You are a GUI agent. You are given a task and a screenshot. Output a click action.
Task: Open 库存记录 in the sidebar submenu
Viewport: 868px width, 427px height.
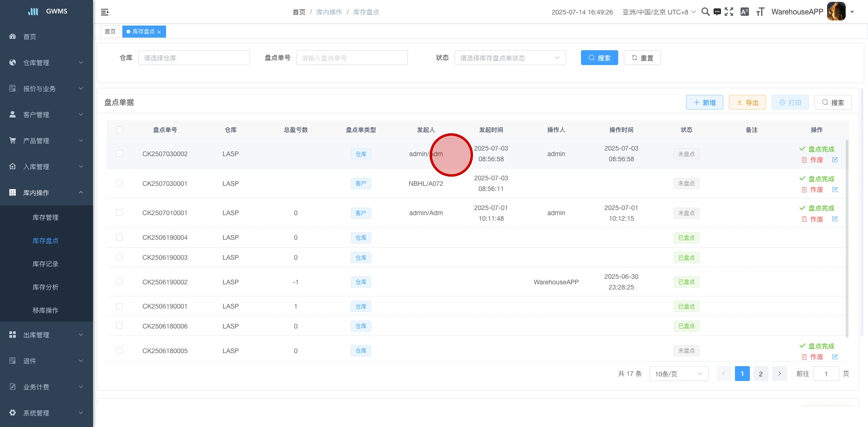[x=46, y=264]
